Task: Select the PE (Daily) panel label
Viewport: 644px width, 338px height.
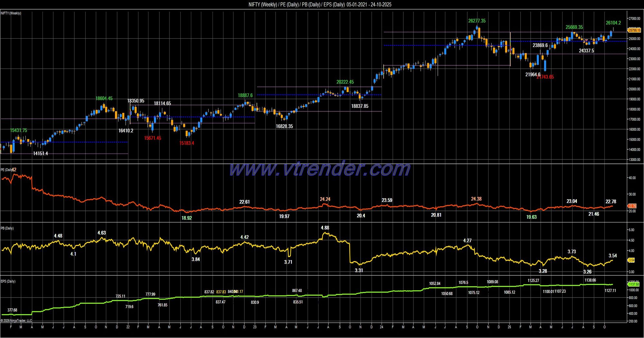Action: point(7,170)
